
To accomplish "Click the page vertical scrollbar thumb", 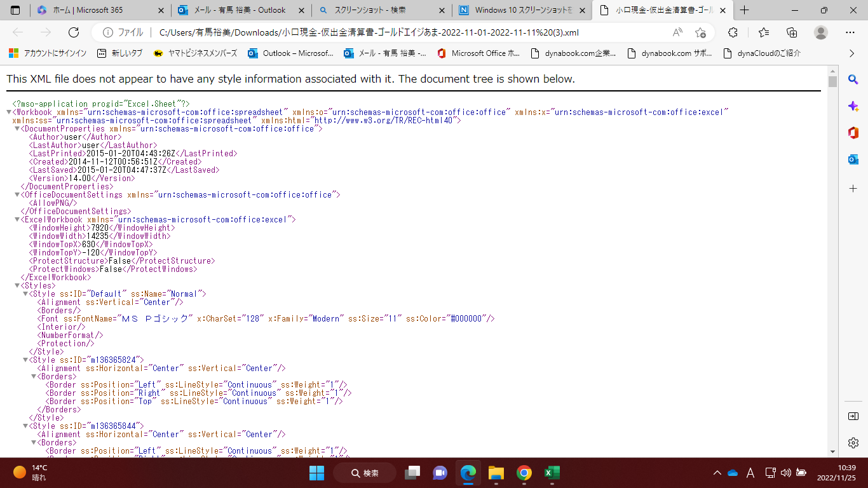I will (x=832, y=81).
